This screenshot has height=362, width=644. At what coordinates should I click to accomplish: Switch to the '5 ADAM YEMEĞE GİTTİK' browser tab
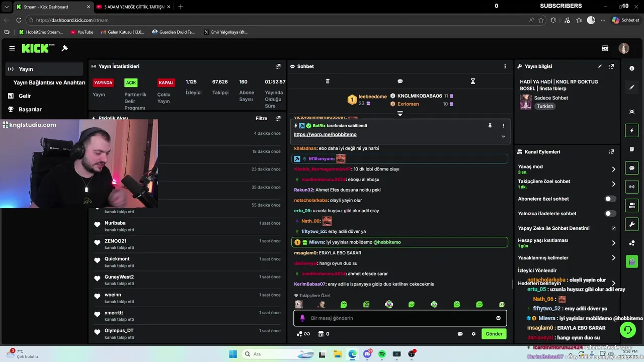134,7
